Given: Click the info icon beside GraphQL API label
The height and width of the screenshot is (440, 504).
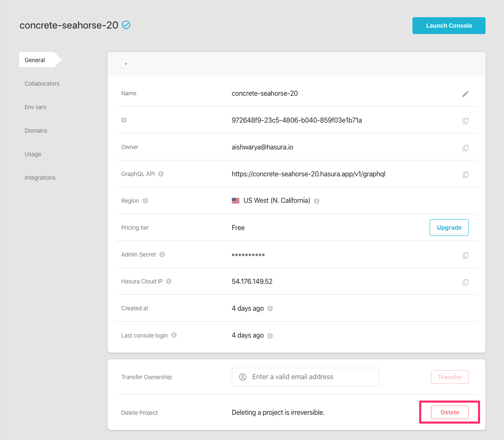Looking at the screenshot, I should tap(161, 174).
